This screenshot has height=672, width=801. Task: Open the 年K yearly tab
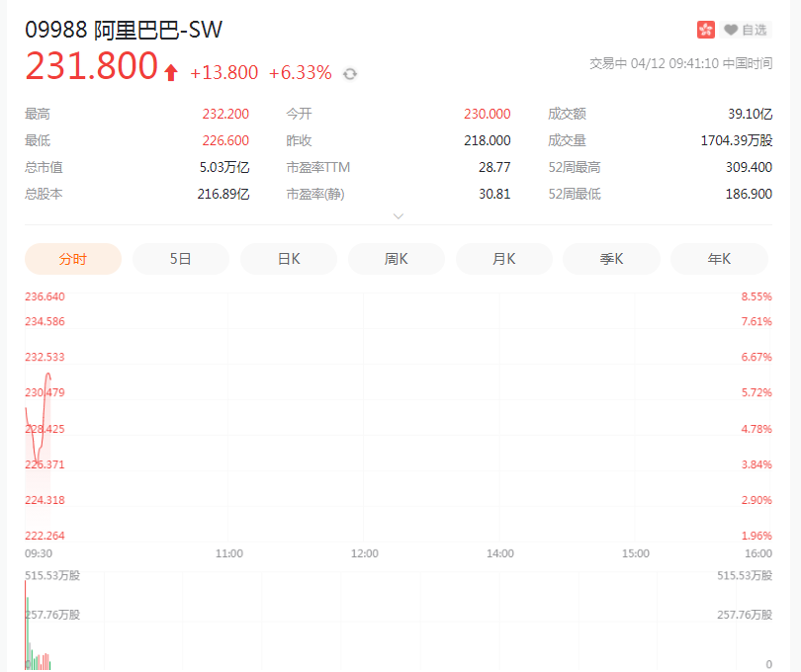[719, 259]
